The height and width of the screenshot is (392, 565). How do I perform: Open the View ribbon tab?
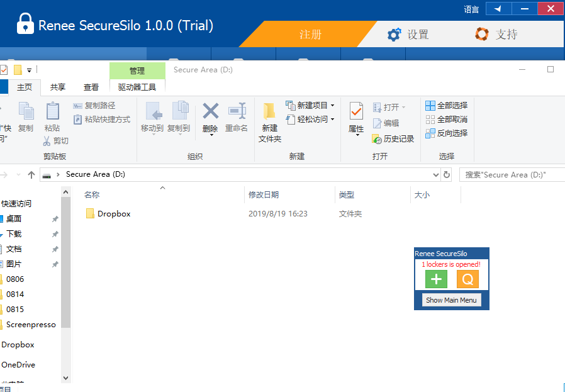click(91, 87)
